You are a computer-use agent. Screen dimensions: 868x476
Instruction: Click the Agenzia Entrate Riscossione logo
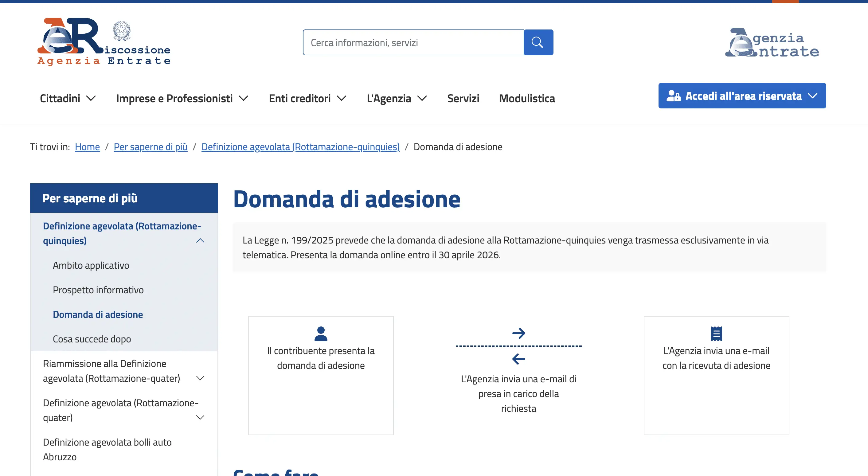pos(104,41)
